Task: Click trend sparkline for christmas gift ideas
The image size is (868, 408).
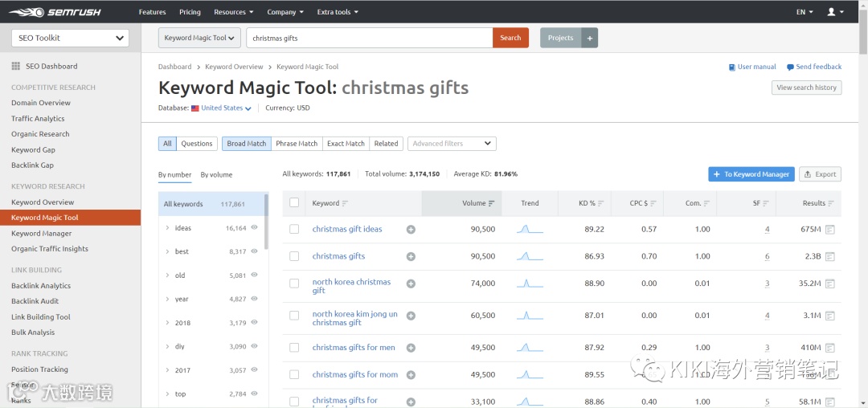Action: coord(530,229)
